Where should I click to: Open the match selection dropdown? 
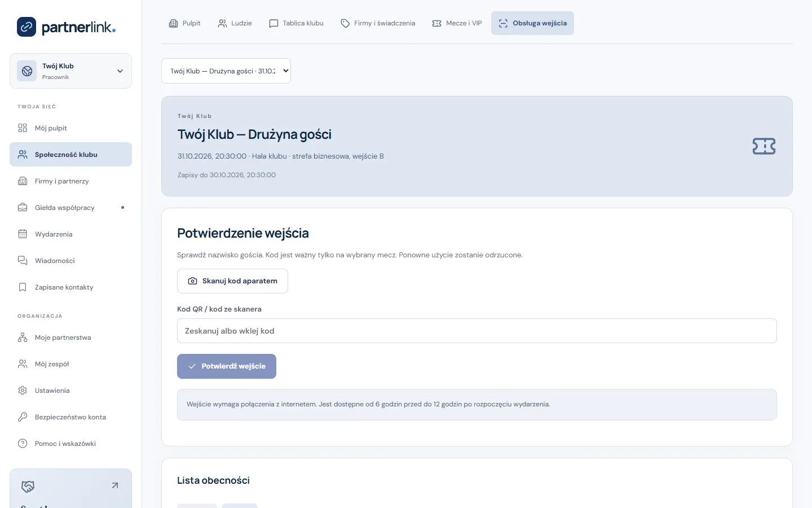(226, 71)
